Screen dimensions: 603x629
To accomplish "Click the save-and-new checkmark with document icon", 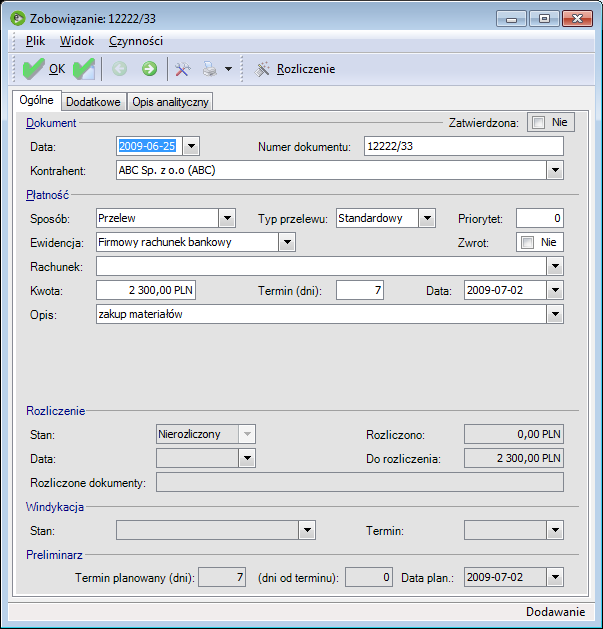I will click(84, 69).
